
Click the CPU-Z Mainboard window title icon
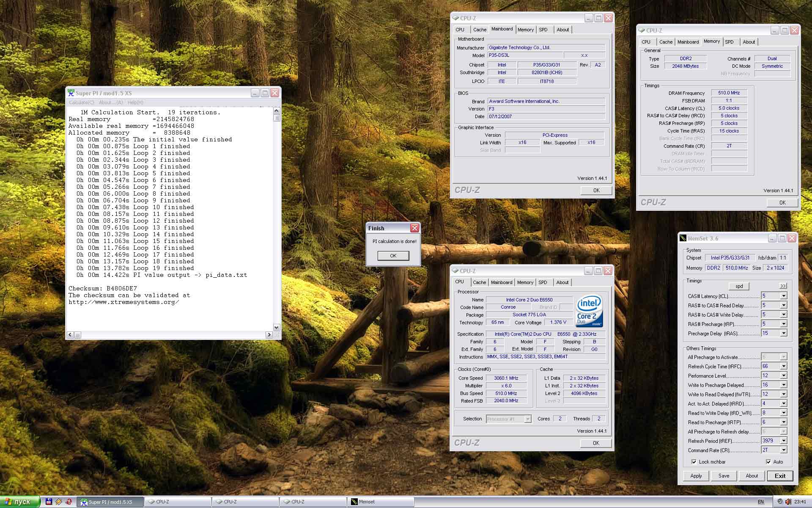coord(455,18)
